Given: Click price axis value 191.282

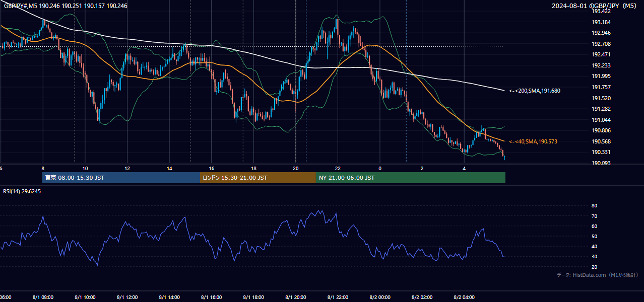Looking at the screenshot, I should pos(601,109).
